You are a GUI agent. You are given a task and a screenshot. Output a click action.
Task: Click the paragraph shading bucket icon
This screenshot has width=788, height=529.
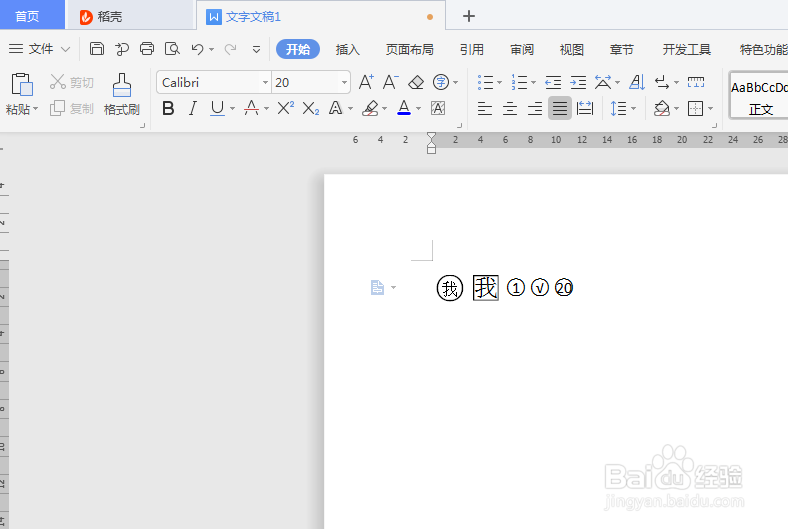coord(662,108)
